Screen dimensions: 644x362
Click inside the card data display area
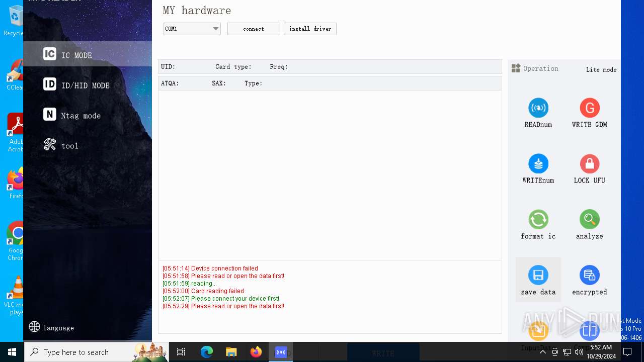[x=330, y=175]
